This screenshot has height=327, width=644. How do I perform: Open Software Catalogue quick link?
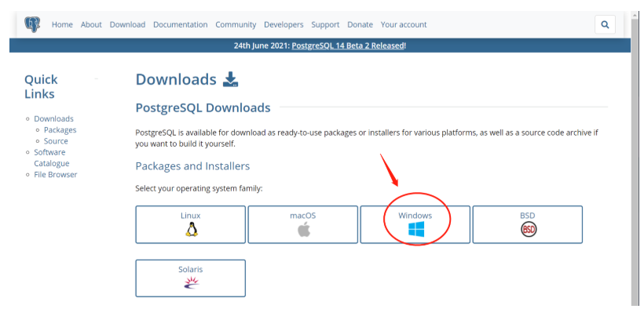pyautogui.click(x=51, y=158)
